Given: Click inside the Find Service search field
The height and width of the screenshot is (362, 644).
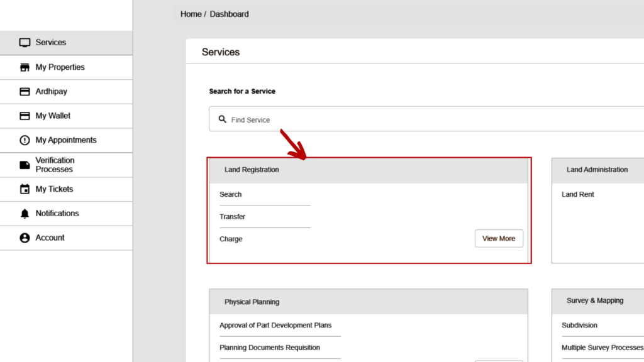Looking at the screenshot, I should tap(426, 119).
